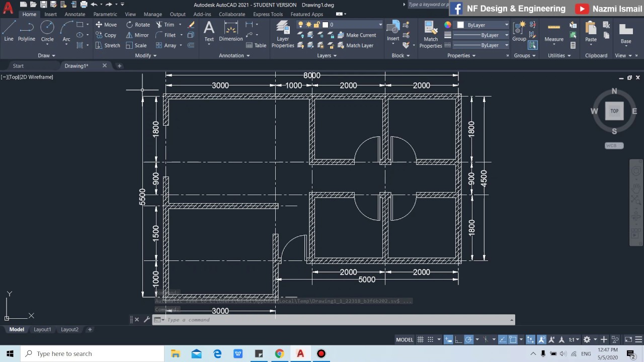Toggle snap mode in status bar
This screenshot has width=644, height=362.
point(431,339)
